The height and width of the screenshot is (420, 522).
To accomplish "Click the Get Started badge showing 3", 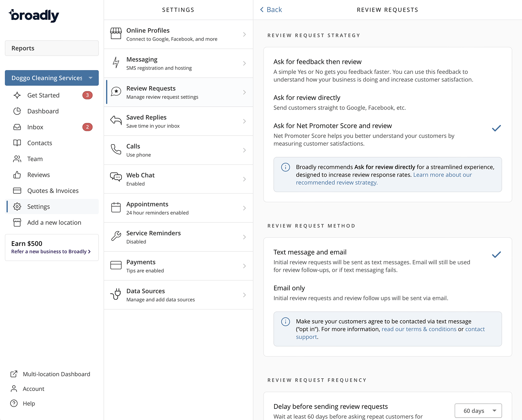I will pyautogui.click(x=87, y=95).
